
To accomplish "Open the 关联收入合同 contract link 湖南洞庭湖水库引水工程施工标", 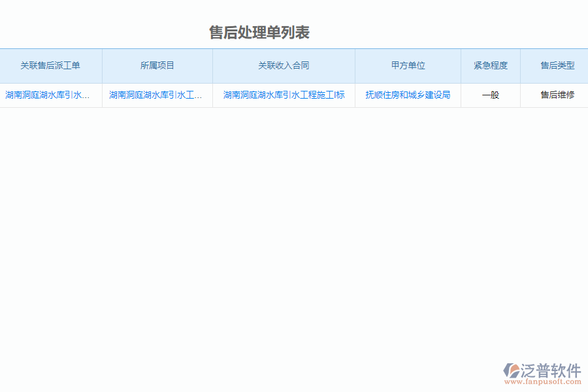I will click(x=284, y=95).
